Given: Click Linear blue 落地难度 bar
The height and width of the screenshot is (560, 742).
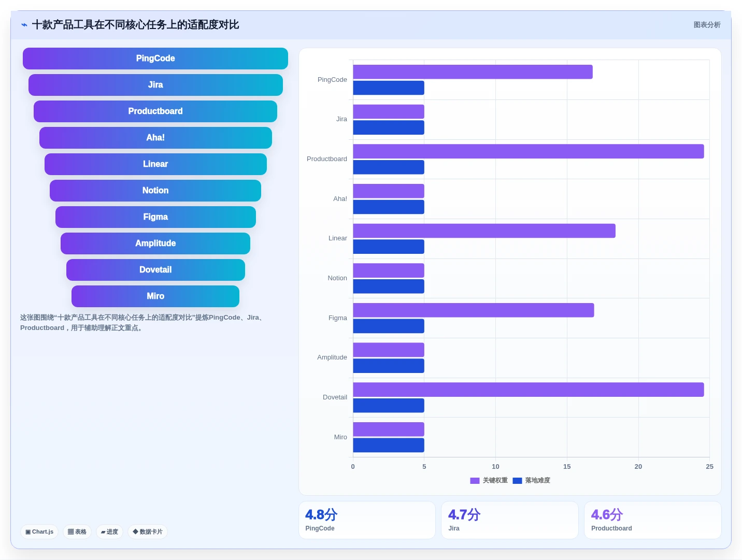Looking at the screenshot, I should click(389, 247).
